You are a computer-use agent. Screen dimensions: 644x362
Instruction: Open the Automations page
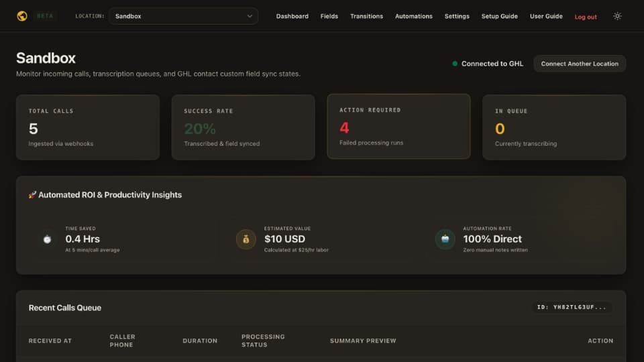(x=414, y=16)
